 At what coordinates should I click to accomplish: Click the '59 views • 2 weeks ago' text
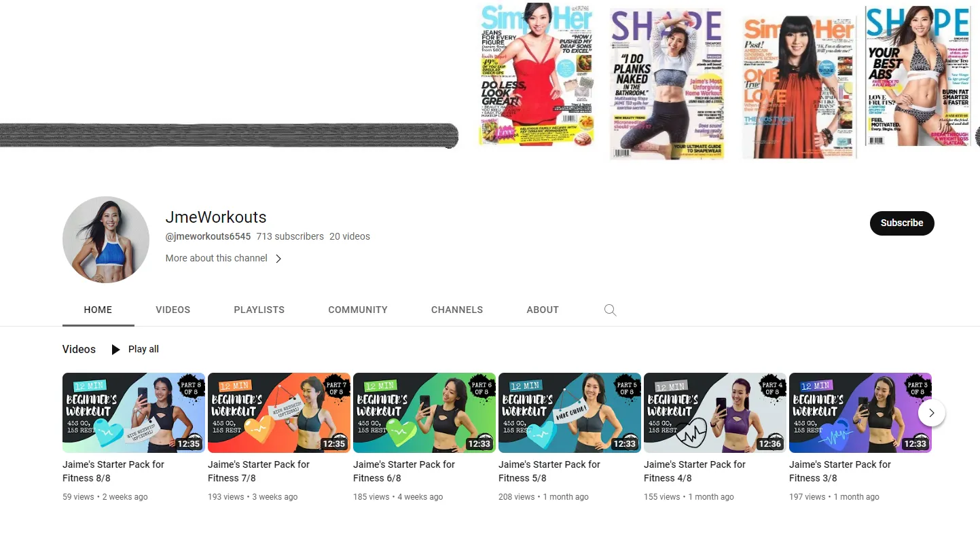[105, 497]
